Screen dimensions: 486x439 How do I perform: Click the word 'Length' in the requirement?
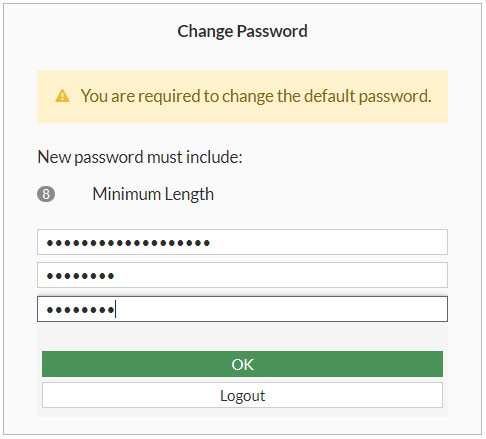click(189, 194)
